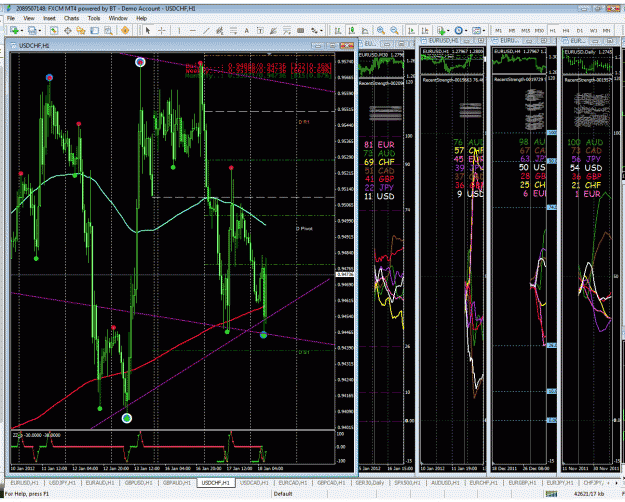Switch to the SPX500,H1 chart tab
The image size is (625, 502).
pos(407,483)
